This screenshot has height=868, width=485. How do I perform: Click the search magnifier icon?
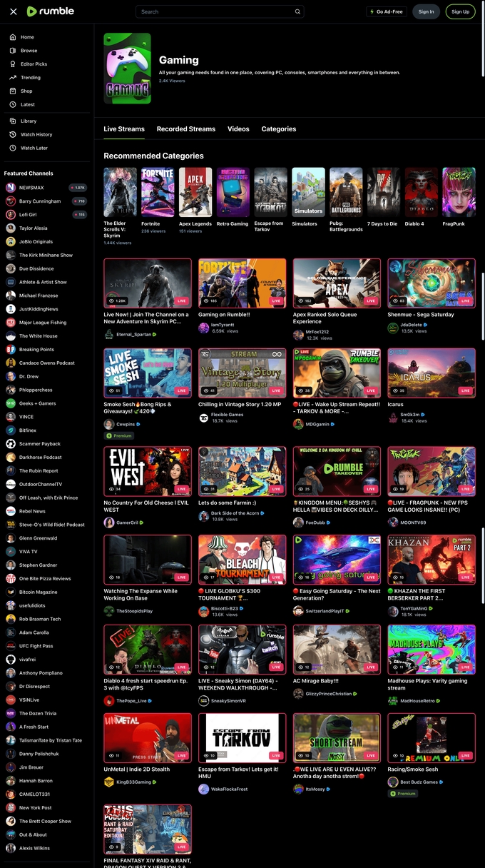tap(297, 11)
